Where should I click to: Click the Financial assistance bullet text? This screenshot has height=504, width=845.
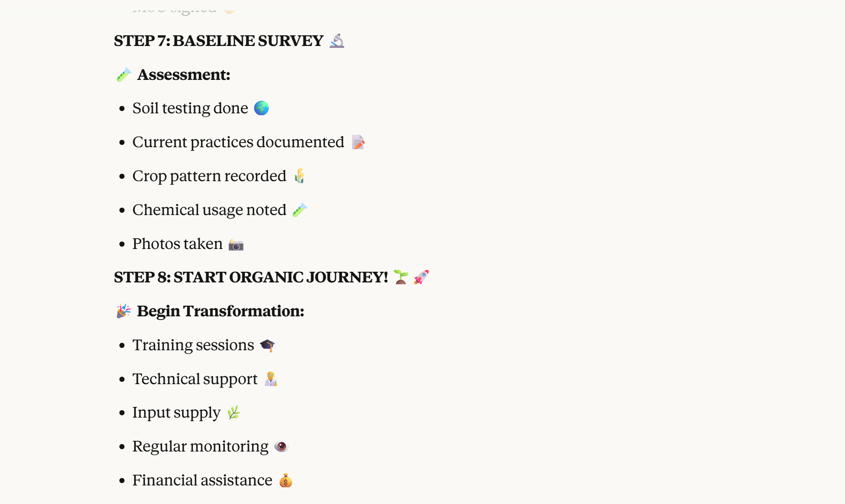click(x=202, y=480)
